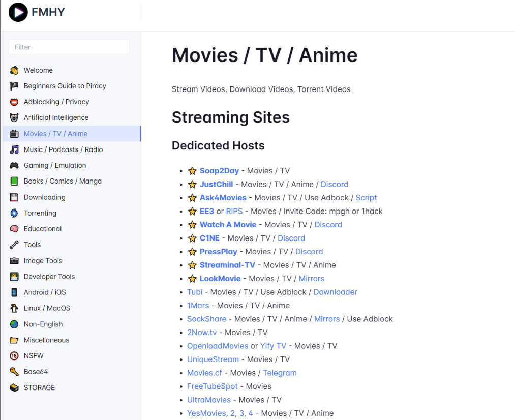Follow the Ask4Movies Script link
Image resolution: width=515 pixels, height=420 pixels.
[x=366, y=198]
